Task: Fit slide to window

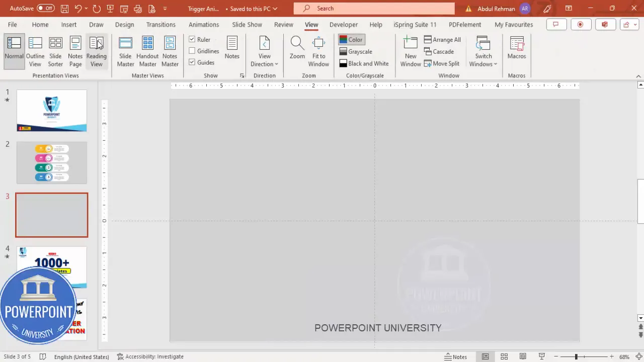Action: 318,52
